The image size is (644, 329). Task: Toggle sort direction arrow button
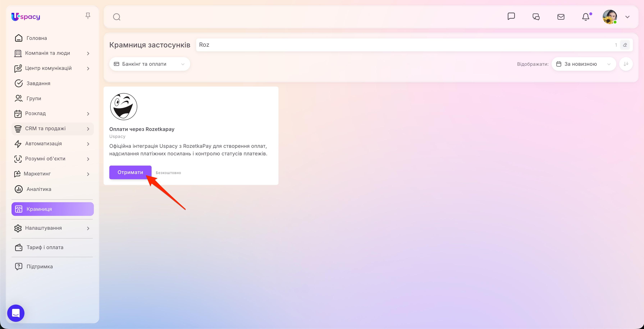coord(626,64)
